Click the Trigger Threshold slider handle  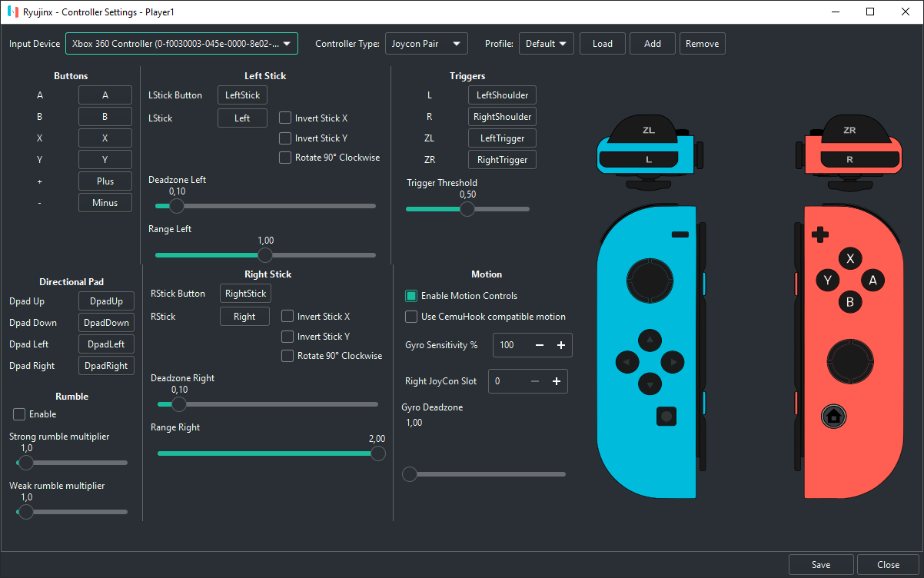(467, 209)
